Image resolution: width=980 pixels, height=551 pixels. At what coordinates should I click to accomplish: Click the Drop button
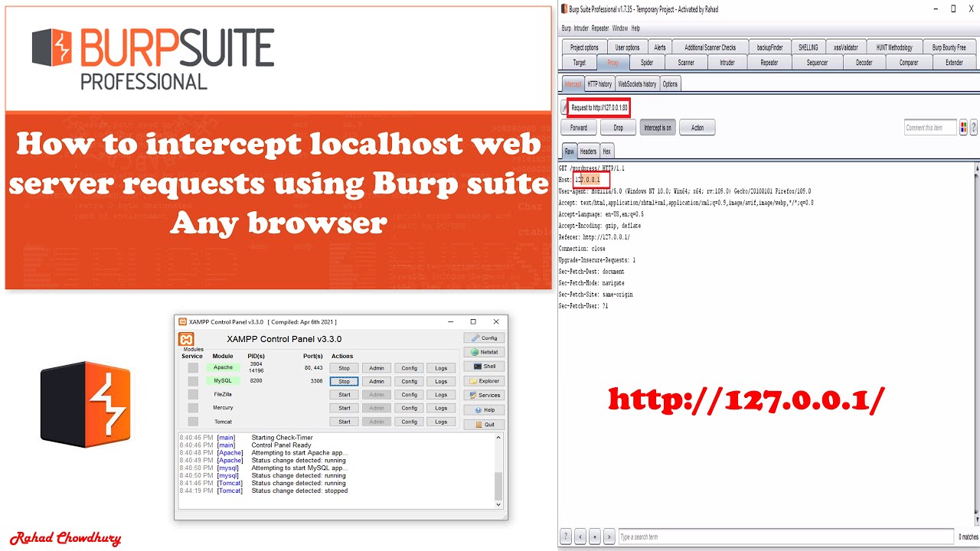(618, 128)
